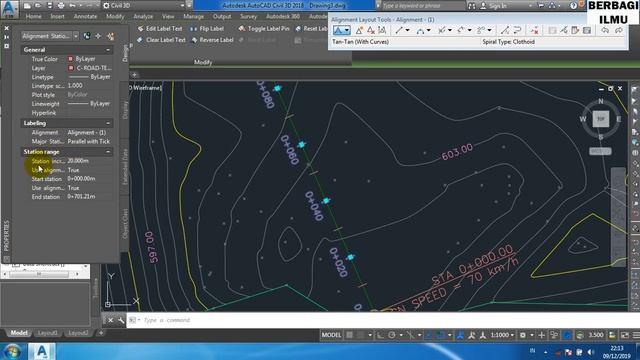Click the AutoCAD taskbar icon
Viewport: 640px width, 360px height.
pyautogui.click(x=42, y=351)
